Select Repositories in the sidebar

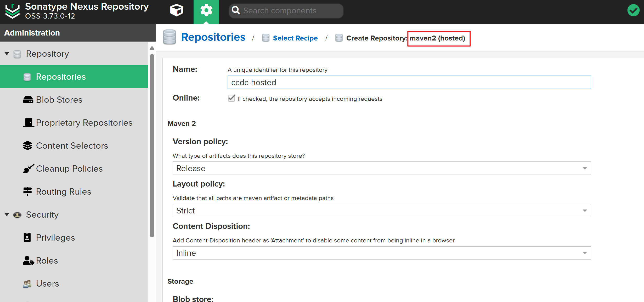pos(74,77)
